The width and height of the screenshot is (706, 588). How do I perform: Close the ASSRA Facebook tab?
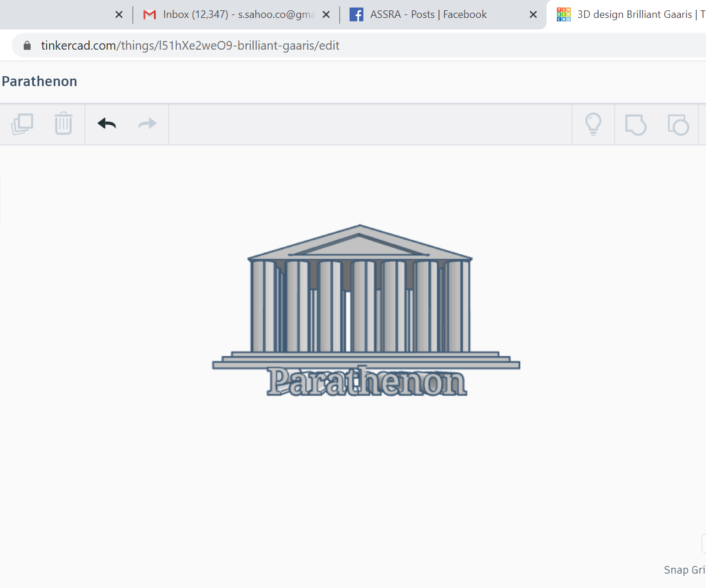(533, 14)
